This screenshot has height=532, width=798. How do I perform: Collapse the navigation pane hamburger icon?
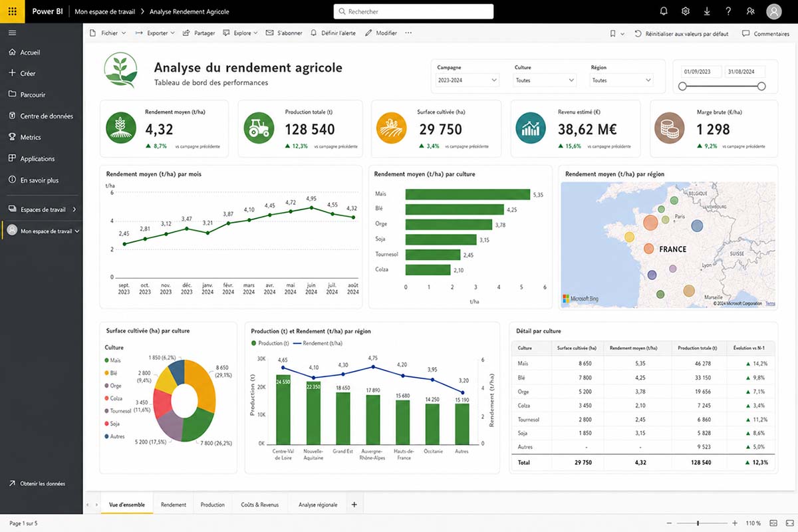pyautogui.click(x=13, y=33)
